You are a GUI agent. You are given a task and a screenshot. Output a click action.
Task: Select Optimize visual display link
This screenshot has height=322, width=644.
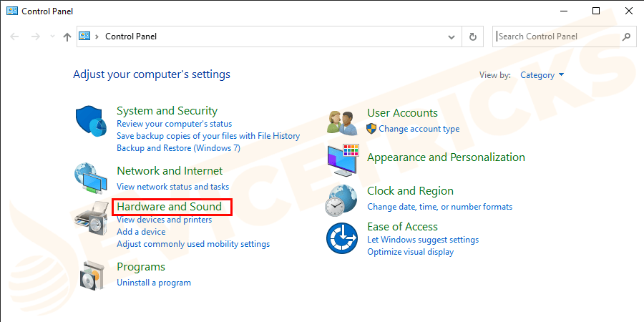coord(410,252)
